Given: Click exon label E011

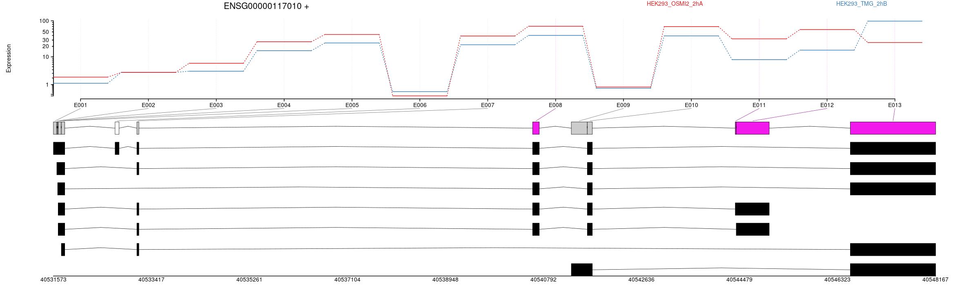Looking at the screenshot, I should 759,105.
